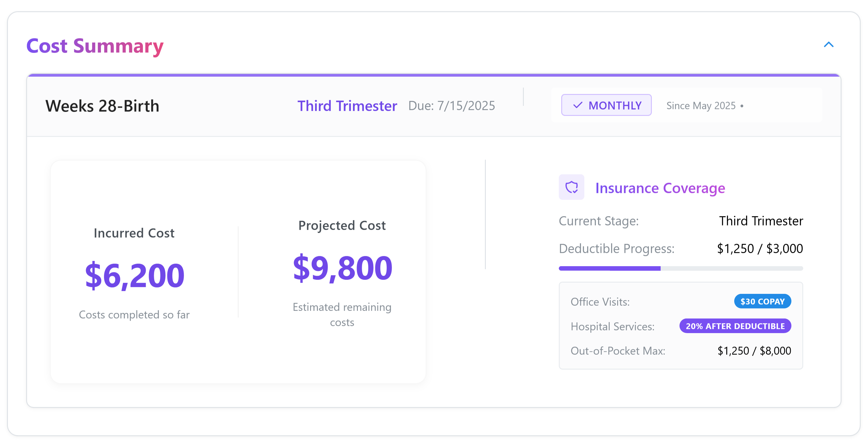Click the 20% AFTER DEDUCTIBLE badge
The width and height of the screenshot is (868, 442).
click(x=735, y=326)
